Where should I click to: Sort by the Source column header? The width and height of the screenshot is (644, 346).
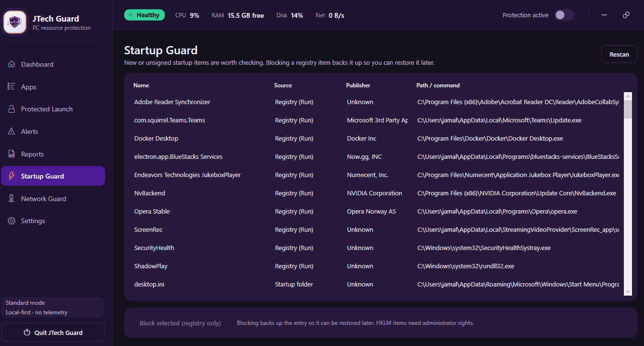[x=283, y=85]
